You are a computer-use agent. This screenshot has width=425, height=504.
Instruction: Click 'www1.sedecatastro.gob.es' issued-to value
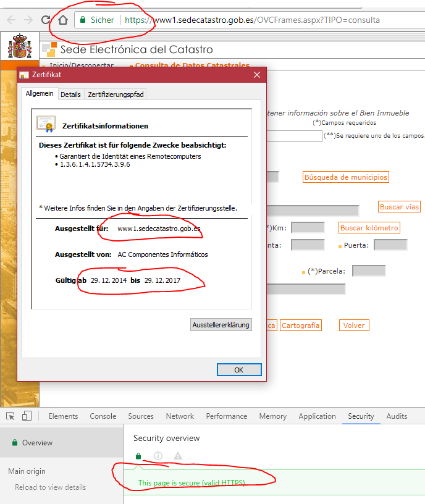159,229
